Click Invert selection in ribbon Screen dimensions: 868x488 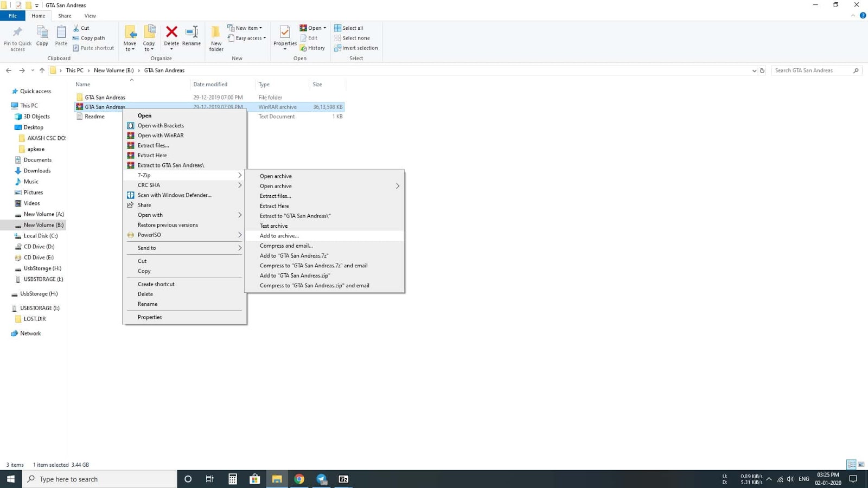point(356,48)
